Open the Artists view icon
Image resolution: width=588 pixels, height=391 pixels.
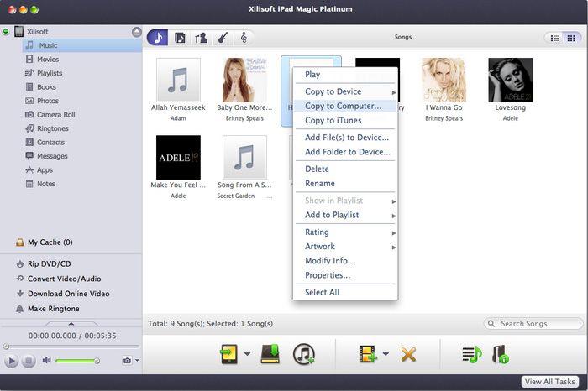201,38
